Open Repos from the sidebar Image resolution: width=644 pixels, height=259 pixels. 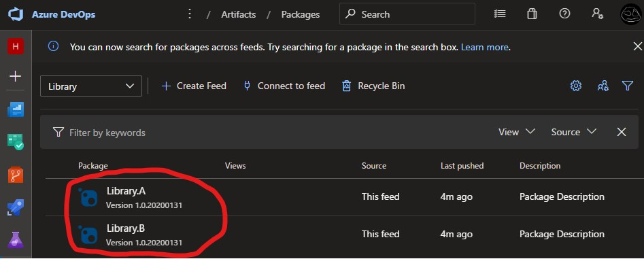point(16,175)
